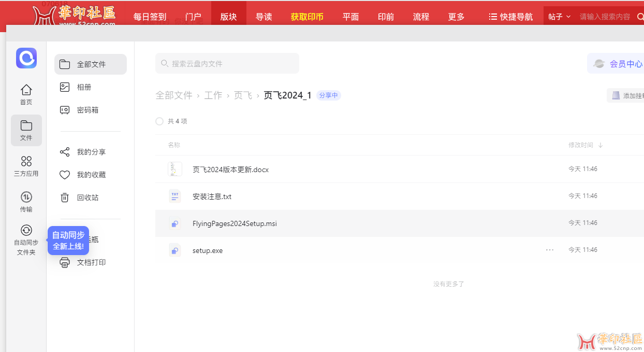Click the sort arrow next to 修改时间
The width and height of the screenshot is (644, 352).
[x=601, y=145]
